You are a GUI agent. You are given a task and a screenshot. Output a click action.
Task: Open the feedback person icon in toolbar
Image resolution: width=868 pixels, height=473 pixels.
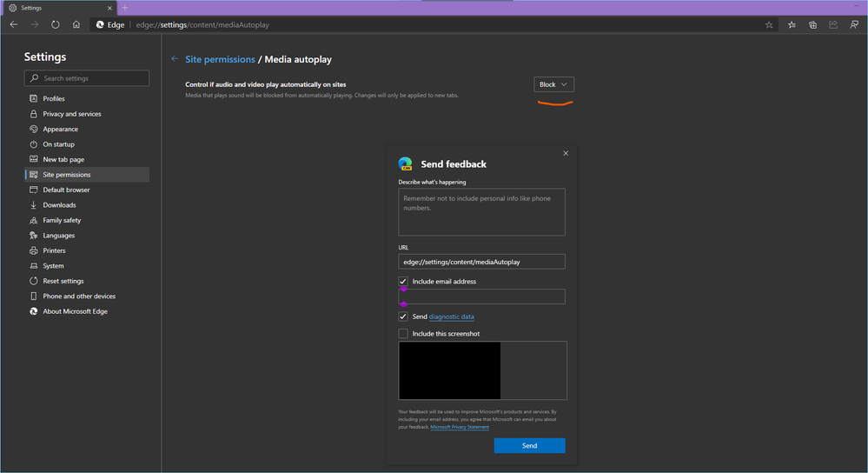[854, 24]
